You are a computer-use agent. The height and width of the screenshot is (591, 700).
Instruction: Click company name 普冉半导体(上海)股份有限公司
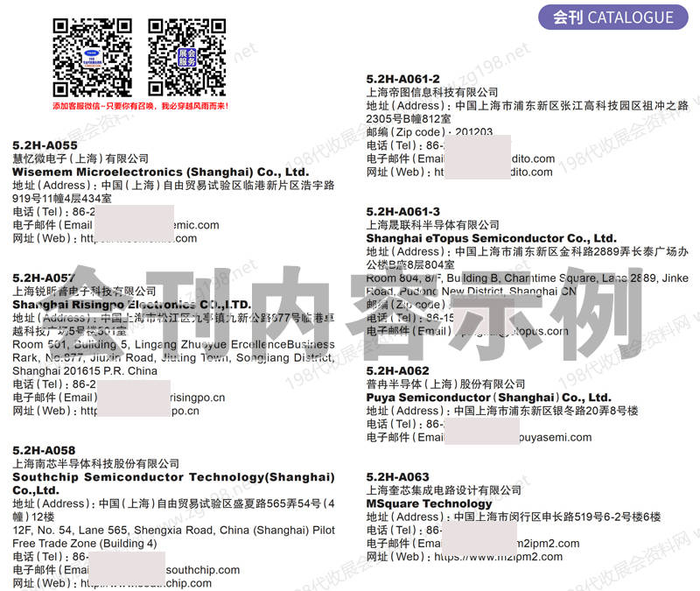point(445,384)
